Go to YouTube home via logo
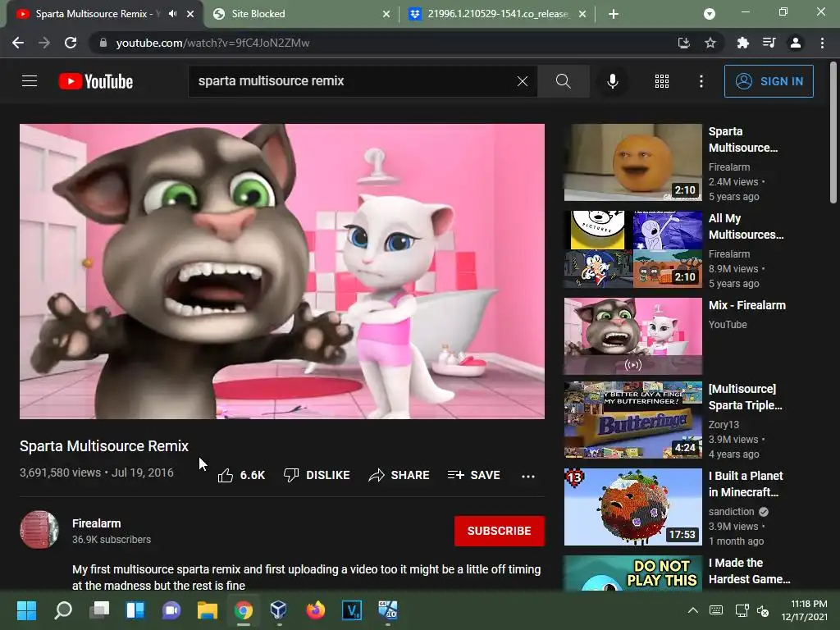 96,81
